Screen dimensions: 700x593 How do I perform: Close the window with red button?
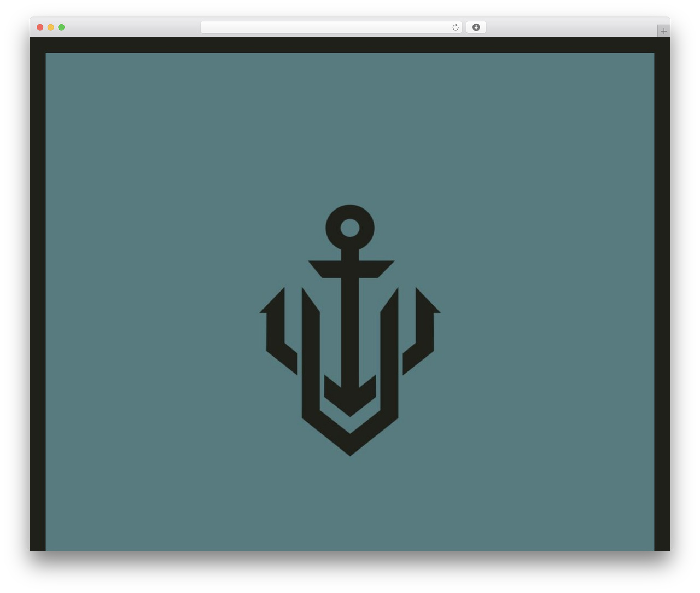[40, 27]
